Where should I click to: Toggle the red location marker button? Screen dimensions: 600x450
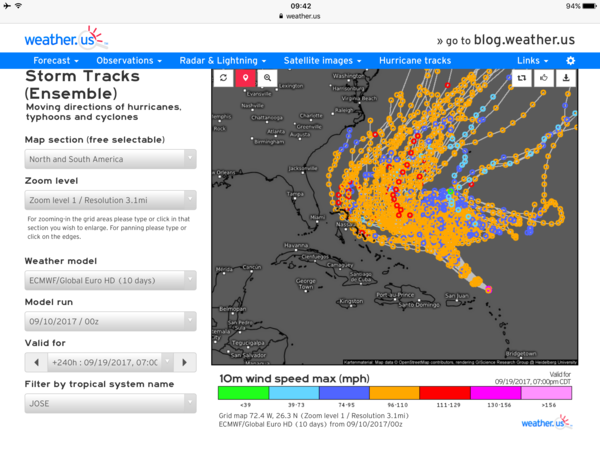[x=246, y=78]
